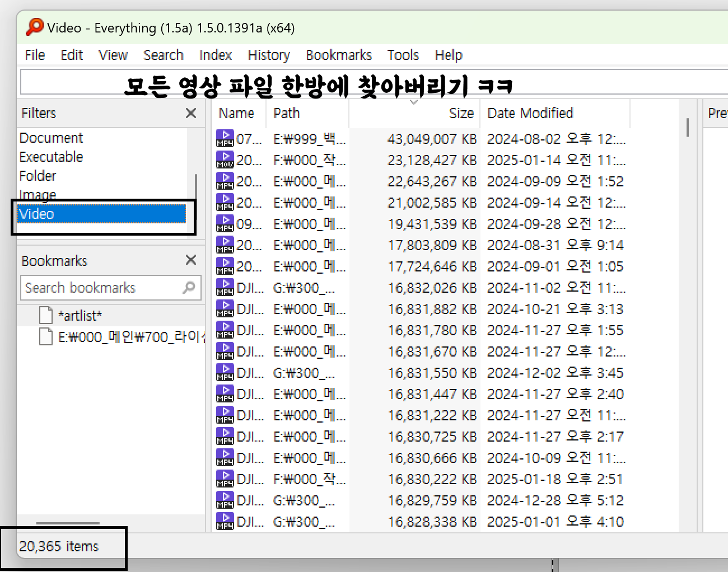Click MP4 icon of 16,831,222 KB file
Screen dimensions: 728x572
pos(225,415)
